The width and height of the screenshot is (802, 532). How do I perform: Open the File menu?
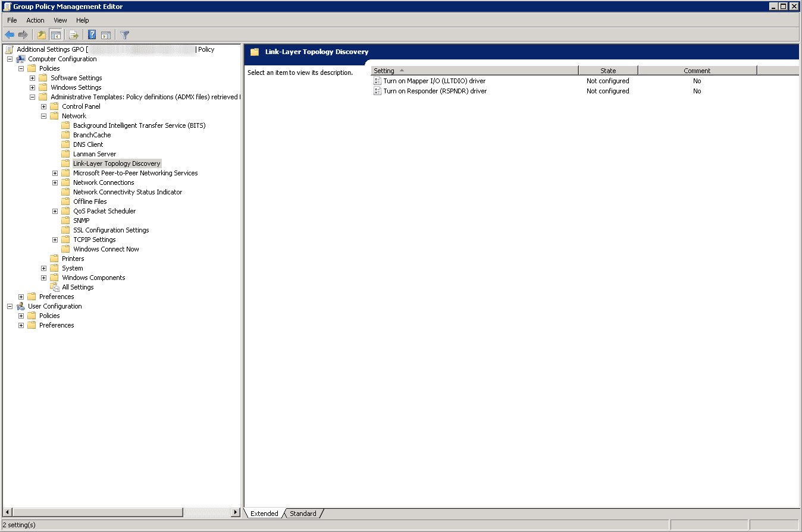click(x=12, y=20)
